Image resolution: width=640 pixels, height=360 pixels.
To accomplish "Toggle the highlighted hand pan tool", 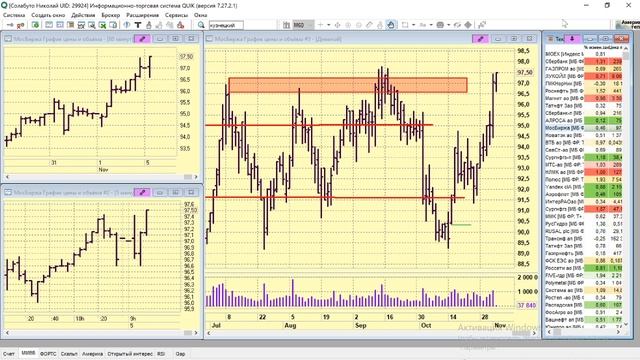I will [x=391, y=25].
